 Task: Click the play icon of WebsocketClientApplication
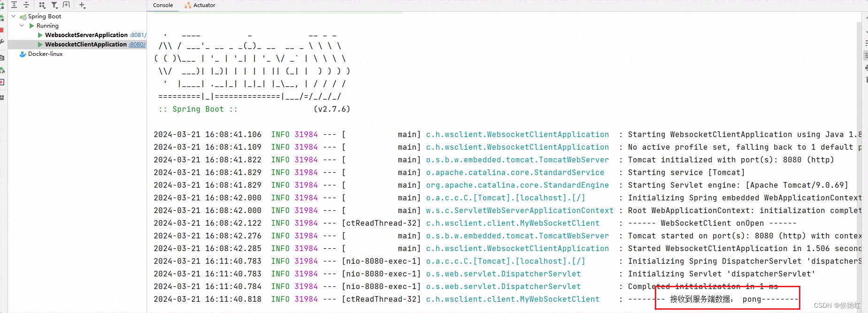40,45
